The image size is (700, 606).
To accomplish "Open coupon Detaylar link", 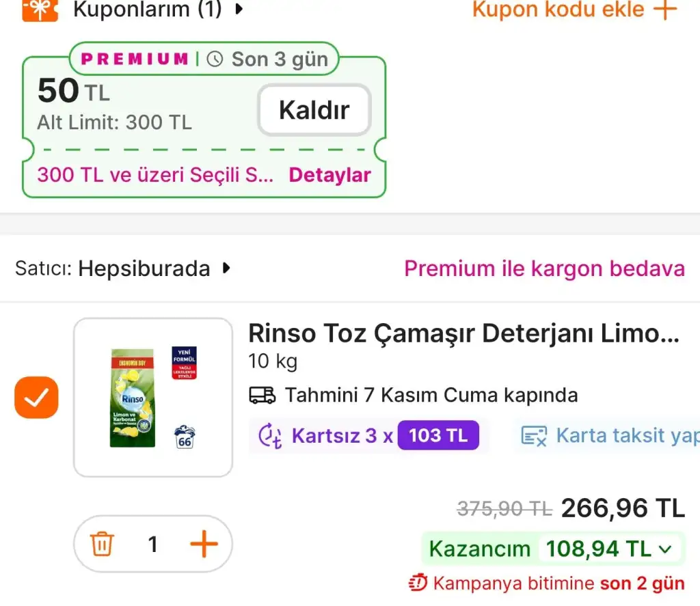I will tap(329, 175).
